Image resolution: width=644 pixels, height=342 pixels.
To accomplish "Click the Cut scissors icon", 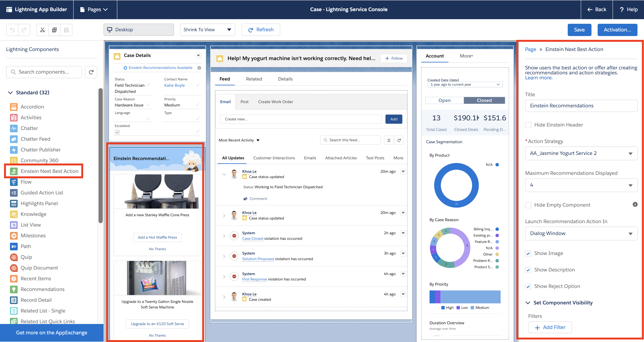I will 43,30.
